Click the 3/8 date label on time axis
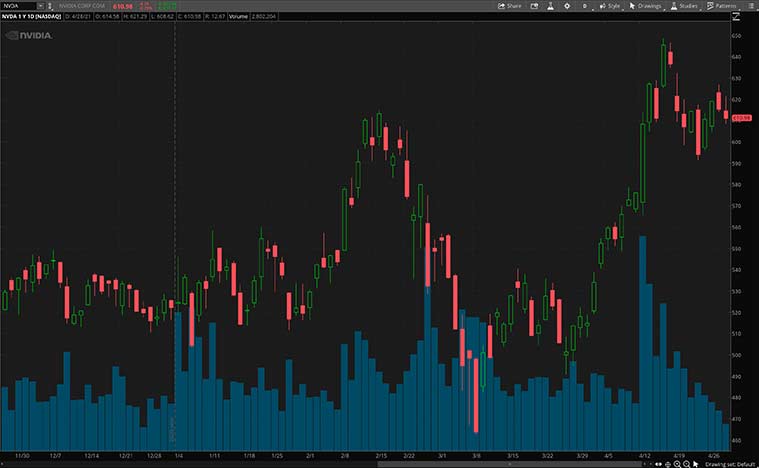 click(x=476, y=456)
